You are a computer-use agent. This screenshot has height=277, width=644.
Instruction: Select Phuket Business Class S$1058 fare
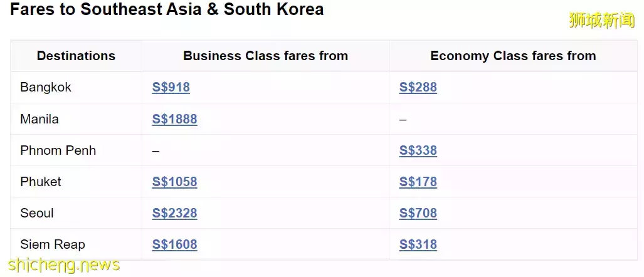tap(174, 182)
